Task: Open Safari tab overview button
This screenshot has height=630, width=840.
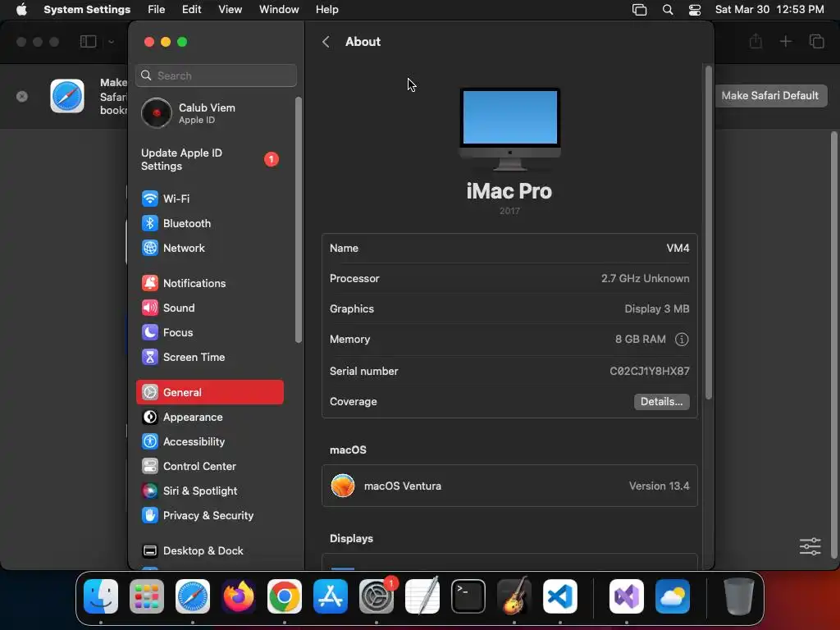Action: pos(816,41)
